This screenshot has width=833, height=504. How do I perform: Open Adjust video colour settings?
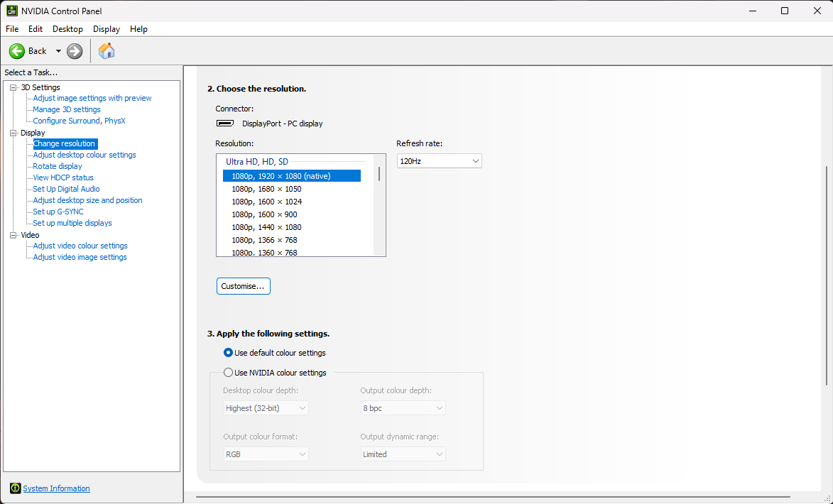(80, 246)
